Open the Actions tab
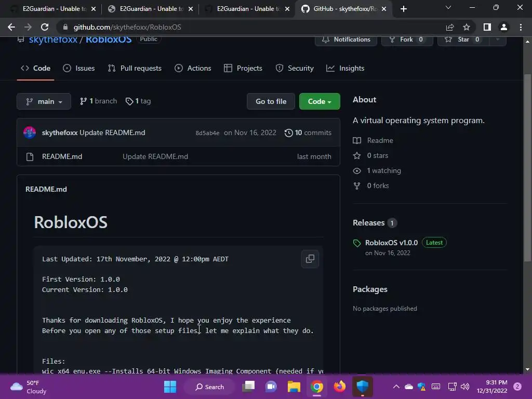Screen dimensions: 532x399 (193, 68)
